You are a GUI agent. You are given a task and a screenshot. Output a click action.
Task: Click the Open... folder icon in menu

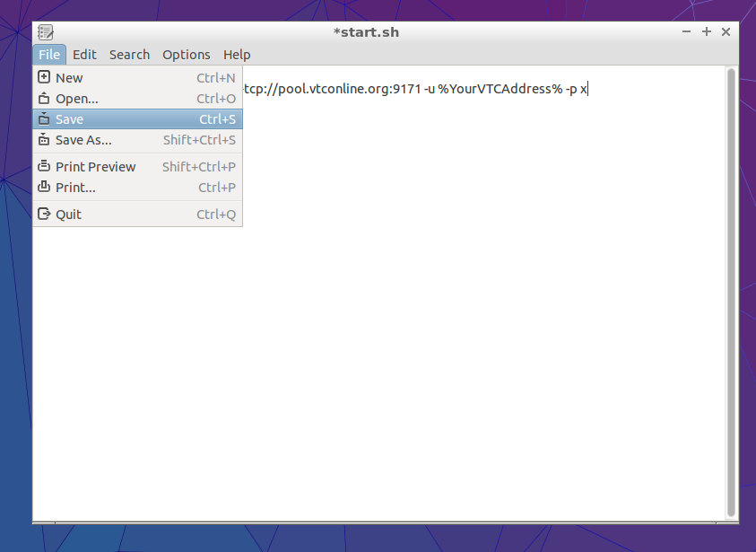[44, 99]
